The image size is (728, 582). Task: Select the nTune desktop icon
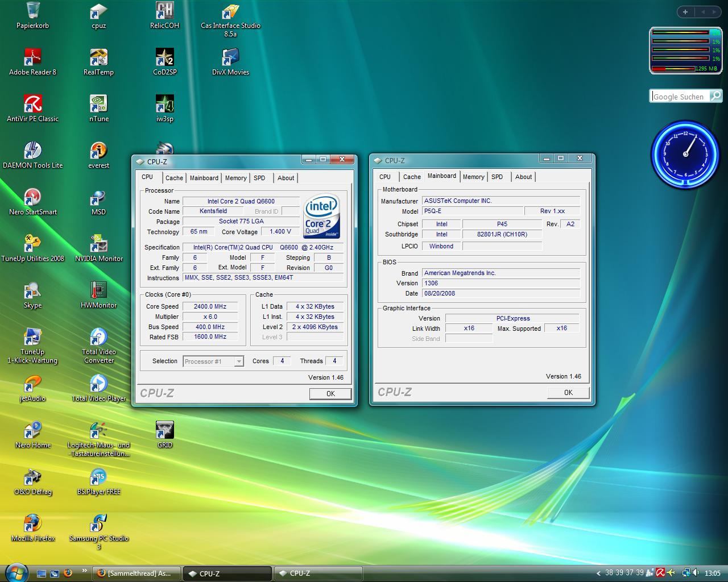(x=98, y=109)
